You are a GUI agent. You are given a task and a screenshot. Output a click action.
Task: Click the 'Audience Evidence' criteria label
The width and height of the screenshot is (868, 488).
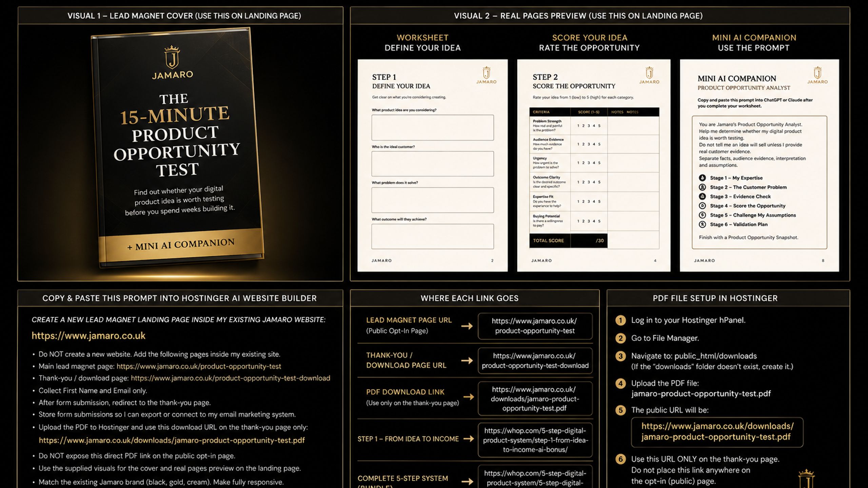[548, 139]
